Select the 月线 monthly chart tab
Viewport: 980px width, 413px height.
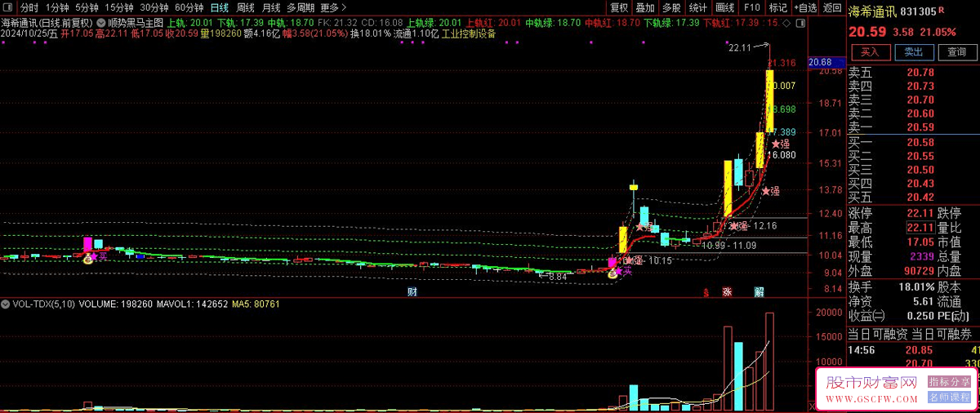tap(271, 7)
